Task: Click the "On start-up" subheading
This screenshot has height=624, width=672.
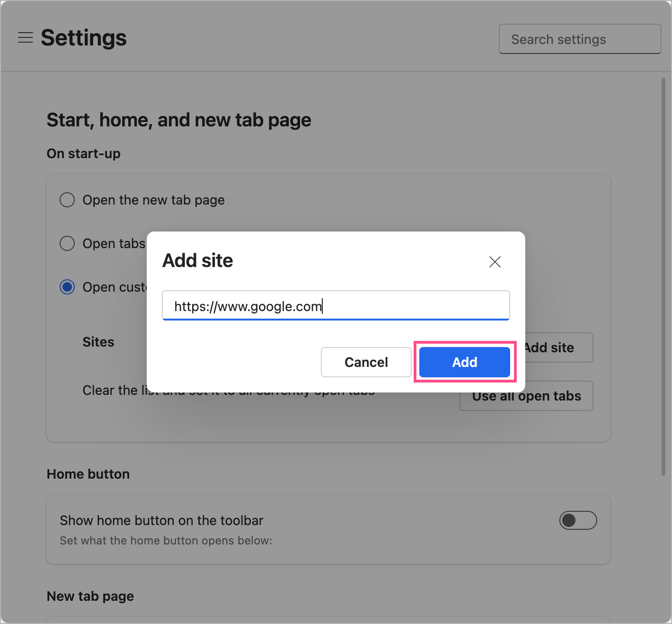Action: pyautogui.click(x=84, y=153)
